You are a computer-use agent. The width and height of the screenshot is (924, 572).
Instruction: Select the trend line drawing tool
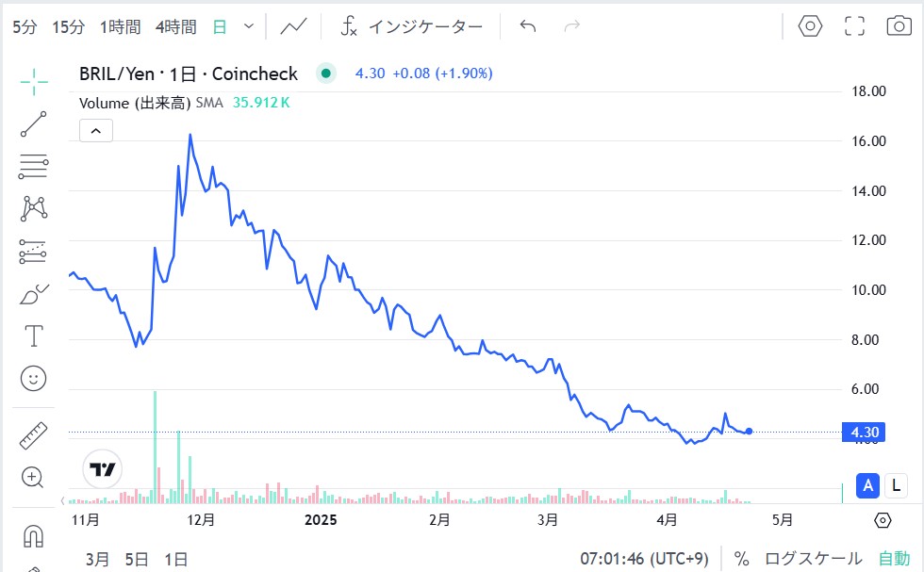tap(35, 124)
